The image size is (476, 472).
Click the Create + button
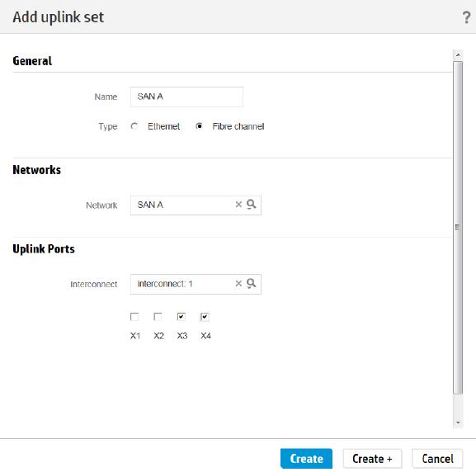pyautogui.click(x=372, y=458)
